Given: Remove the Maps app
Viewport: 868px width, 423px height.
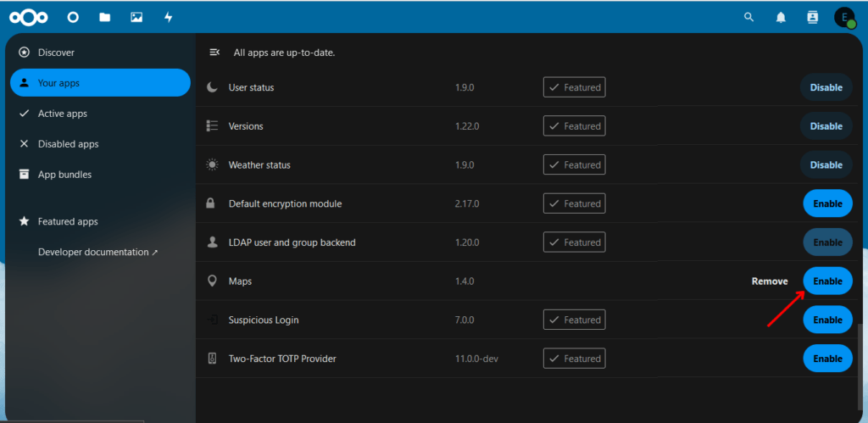Looking at the screenshot, I should [770, 281].
